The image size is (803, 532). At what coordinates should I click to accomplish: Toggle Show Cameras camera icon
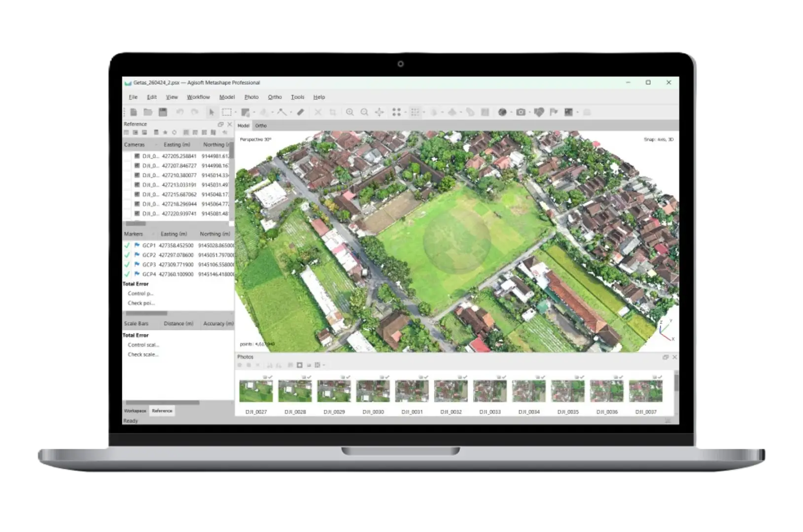coord(521,112)
